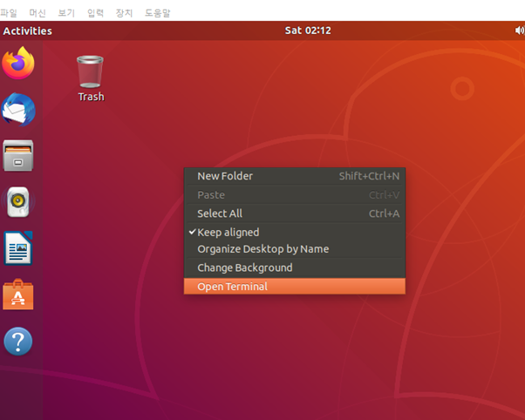The height and width of the screenshot is (420, 525).
Task: Select Organize Desktop by Name
Action: (295, 249)
